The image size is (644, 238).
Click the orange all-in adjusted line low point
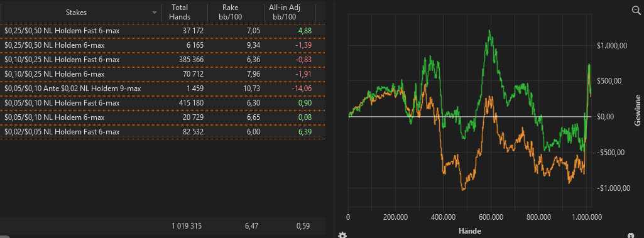pyautogui.click(x=464, y=190)
